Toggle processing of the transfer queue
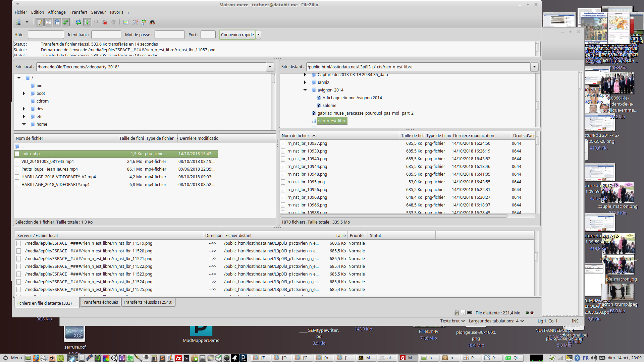 coord(87,22)
